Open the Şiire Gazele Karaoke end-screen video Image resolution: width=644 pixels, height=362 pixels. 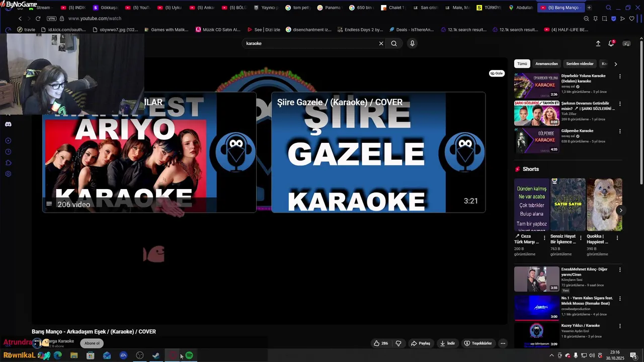pyautogui.click(x=378, y=152)
